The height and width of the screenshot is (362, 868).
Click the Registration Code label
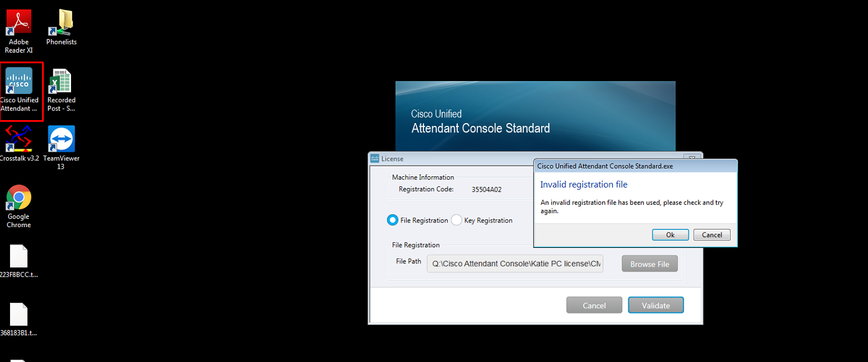tap(426, 189)
